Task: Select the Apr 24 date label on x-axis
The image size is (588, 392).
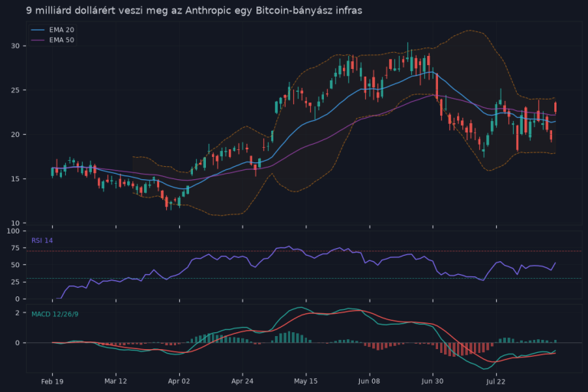Action: [242, 381]
